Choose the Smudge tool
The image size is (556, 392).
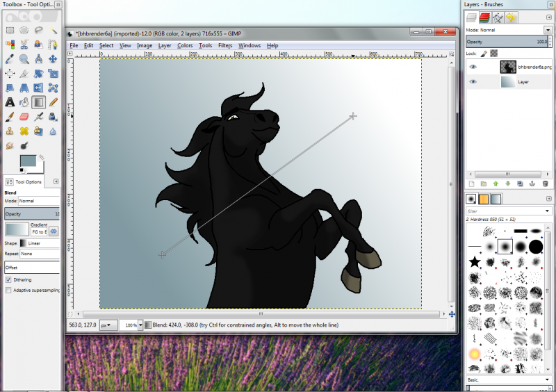tap(10, 145)
